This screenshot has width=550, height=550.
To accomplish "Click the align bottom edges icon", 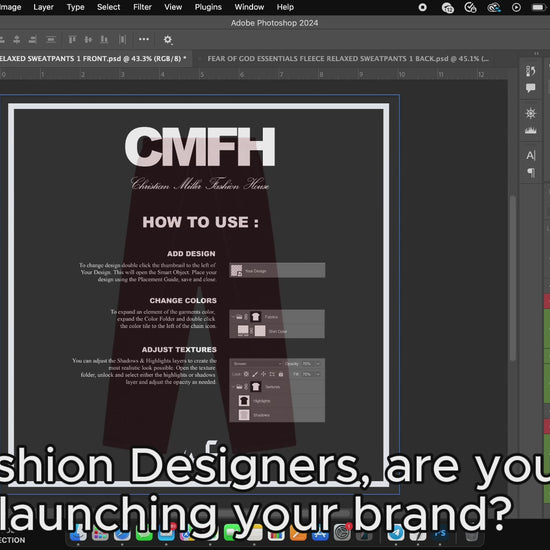I will click(x=104, y=40).
